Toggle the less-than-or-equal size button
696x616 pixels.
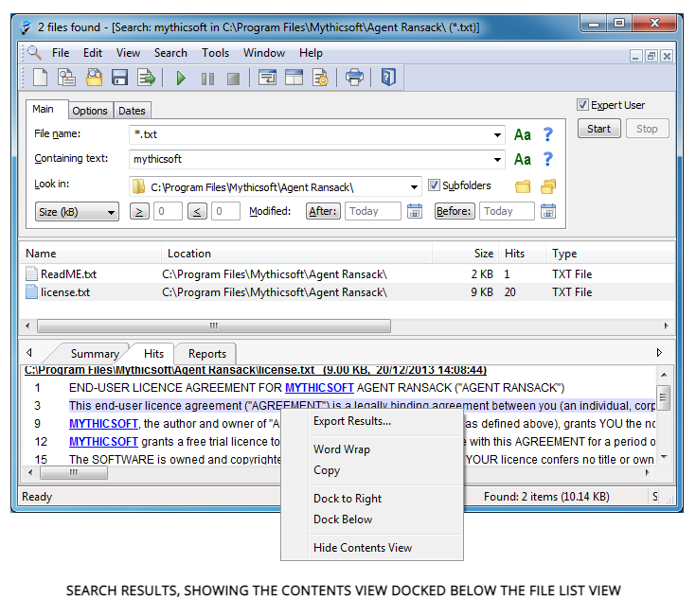[197, 212]
